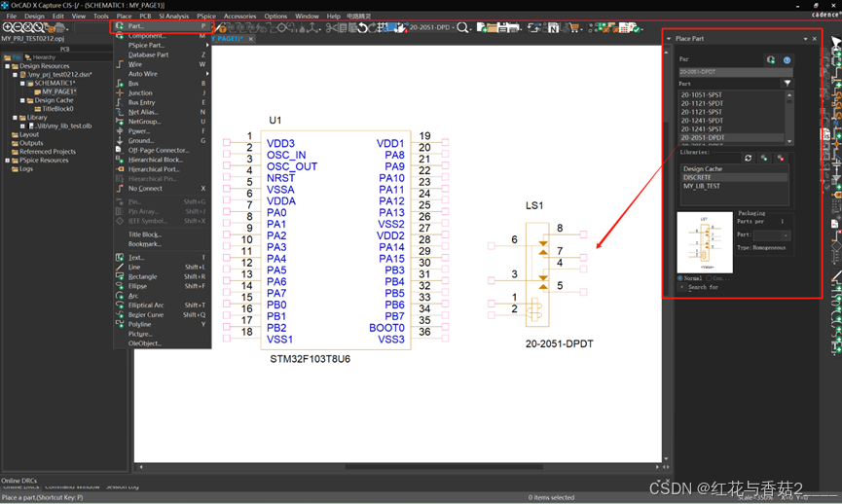Choose No Connect from the Place menu
Viewport: 842px width, 504px height.
(163, 189)
